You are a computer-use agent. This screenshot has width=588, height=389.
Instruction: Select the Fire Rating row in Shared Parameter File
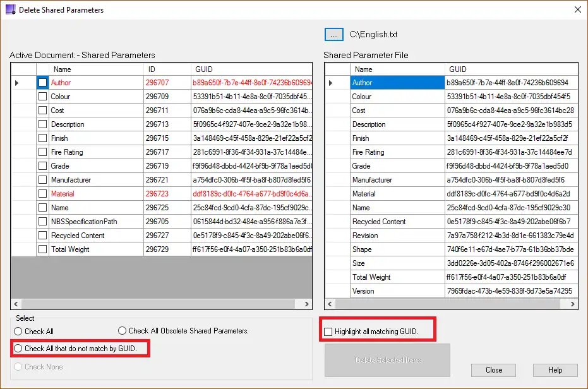397,152
